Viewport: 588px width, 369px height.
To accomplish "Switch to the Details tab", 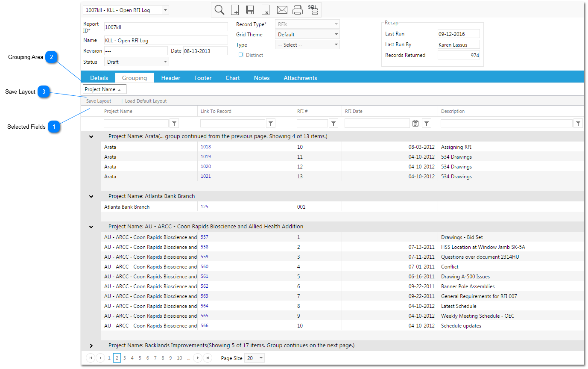I will pos(99,78).
